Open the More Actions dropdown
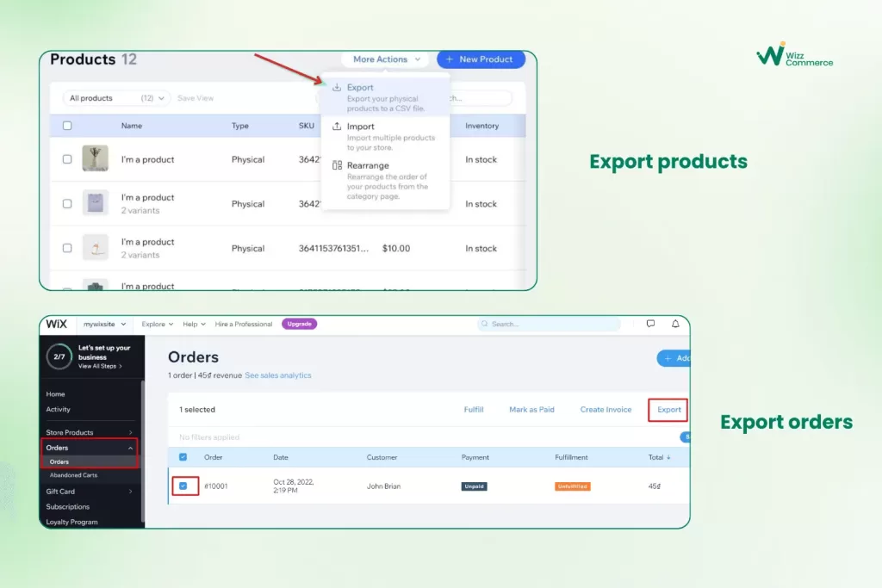 (386, 59)
